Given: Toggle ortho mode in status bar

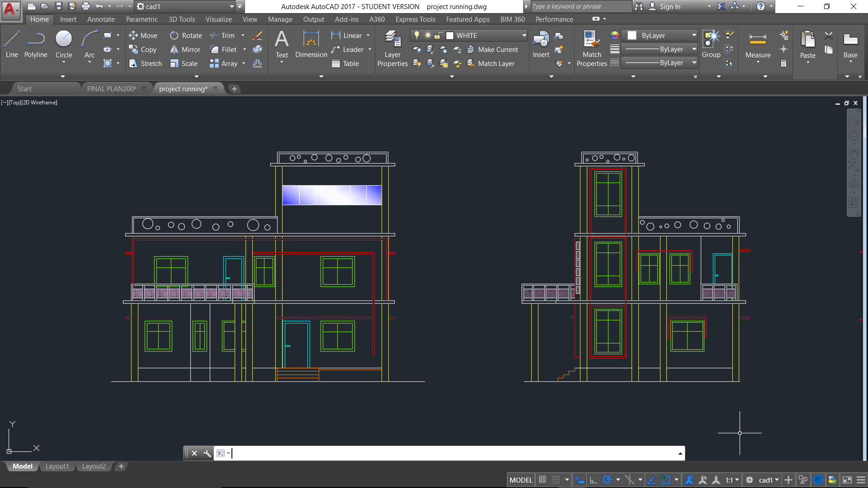Looking at the screenshot, I should point(594,480).
